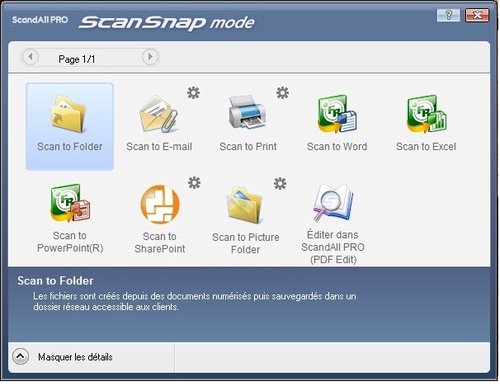This screenshot has width=500, height=386.
Task: Click the Masquer les détails label
Action: pos(75,357)
